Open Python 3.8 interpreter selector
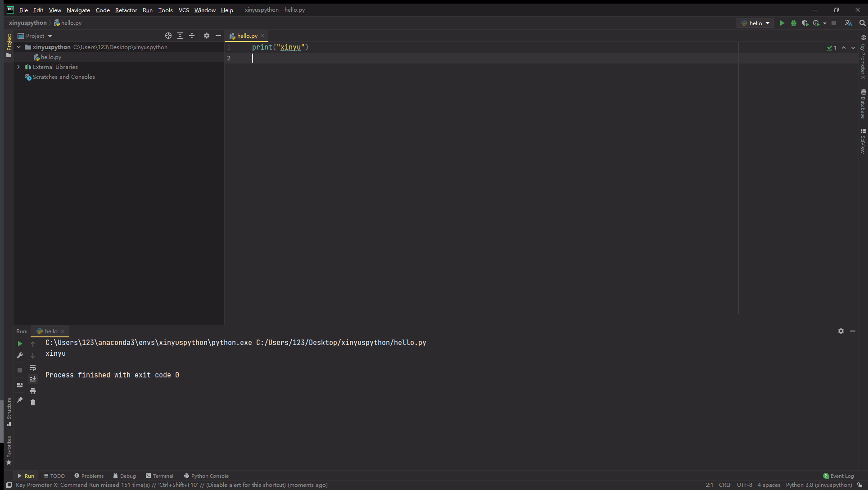Image resolution: width=868 pixels, height=490 pixels. pyautogui.click(x=819, y=485)
